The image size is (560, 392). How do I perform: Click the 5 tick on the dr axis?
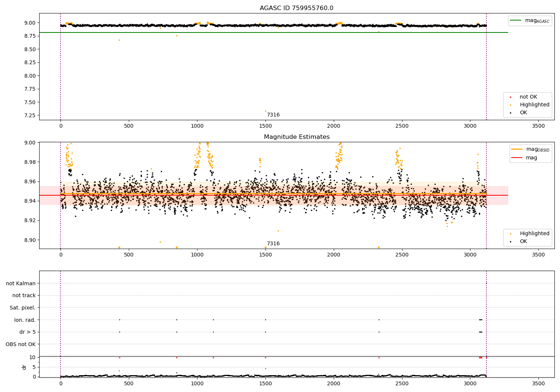[34, 367]
